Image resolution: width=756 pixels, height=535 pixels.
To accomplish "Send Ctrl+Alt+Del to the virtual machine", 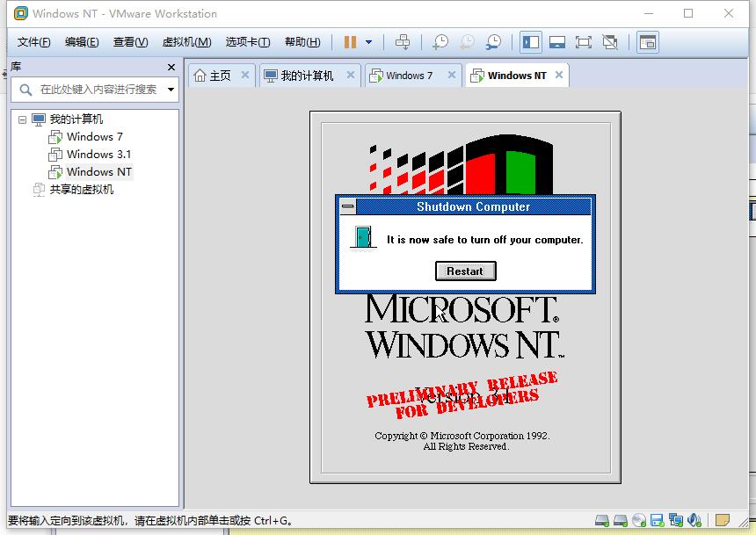I will point(403,42).
